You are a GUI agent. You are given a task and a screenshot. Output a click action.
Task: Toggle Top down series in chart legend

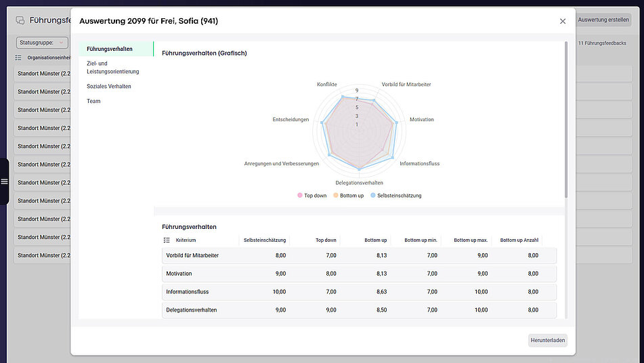coord(312,196)
